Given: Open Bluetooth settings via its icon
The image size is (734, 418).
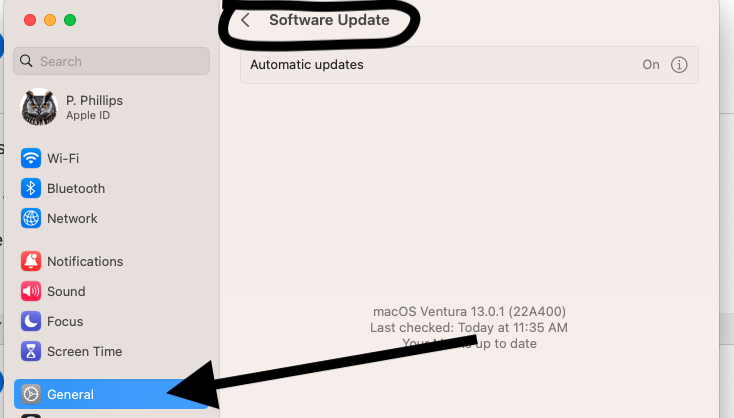Looking at the screenshot, I should pyautogui.click(x=31, y=188).
